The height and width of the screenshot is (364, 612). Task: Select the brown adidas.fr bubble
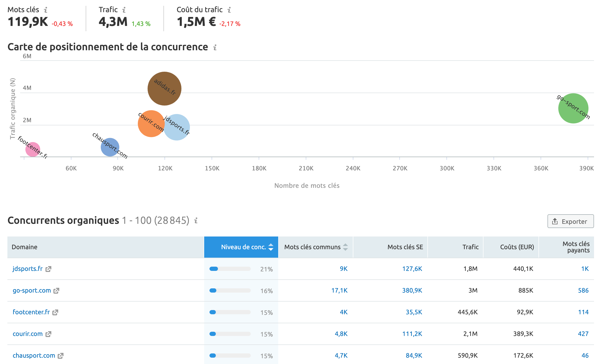coord(165,89)
